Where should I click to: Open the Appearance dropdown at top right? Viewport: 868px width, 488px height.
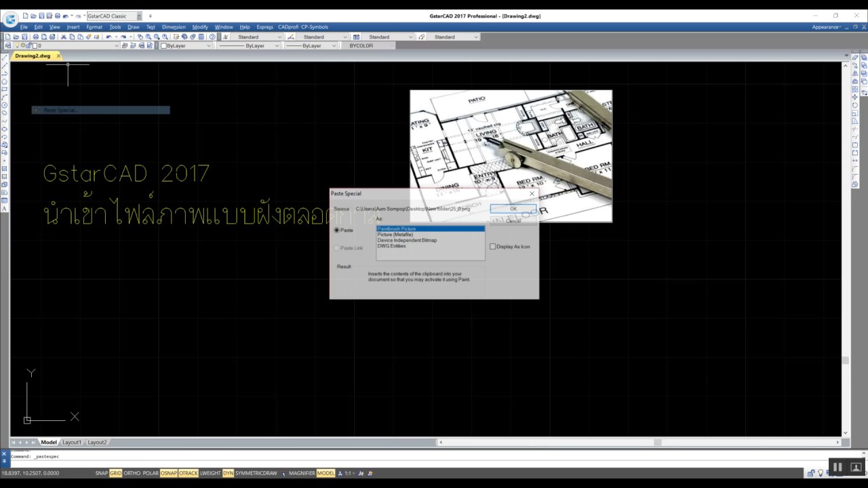[x=827, y=27]
